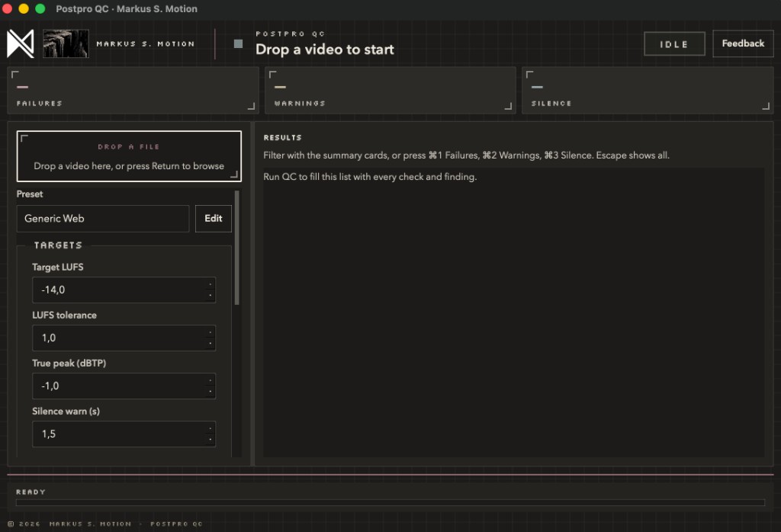
Task: Click the MARKUS S. MOTION brand text in header
Action: [146, 43]
